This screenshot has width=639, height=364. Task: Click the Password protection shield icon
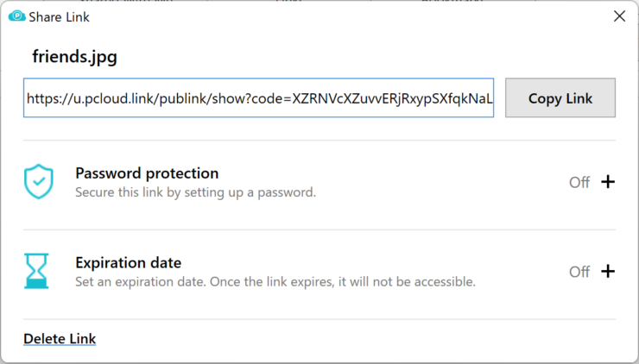point(38,182)
